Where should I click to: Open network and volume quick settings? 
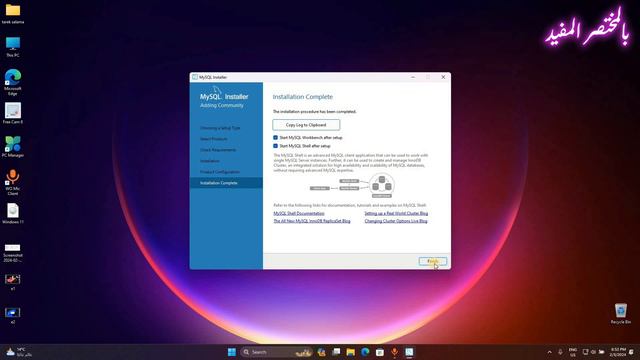593,352
